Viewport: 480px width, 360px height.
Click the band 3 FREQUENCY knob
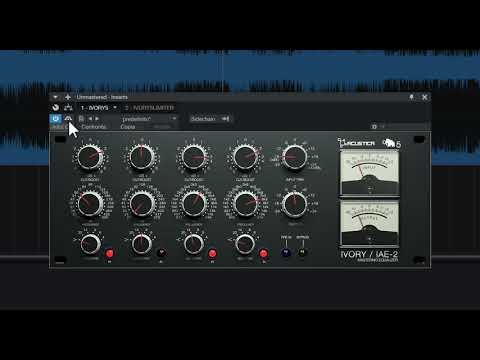[x=193, y=203]
